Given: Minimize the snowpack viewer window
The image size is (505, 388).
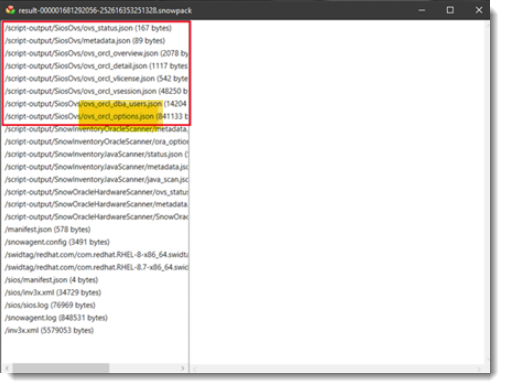Looking at the screenshot, I should (422, 10).
